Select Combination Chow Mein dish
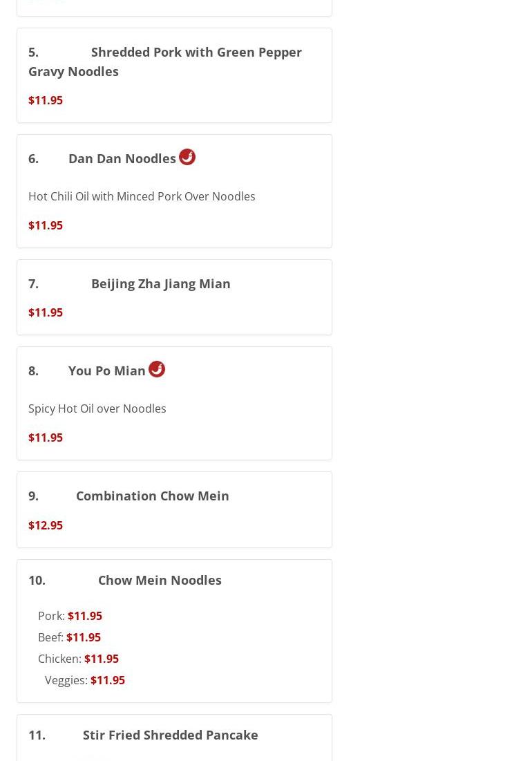This screenshot has height=761, width=532. [152, 496]
